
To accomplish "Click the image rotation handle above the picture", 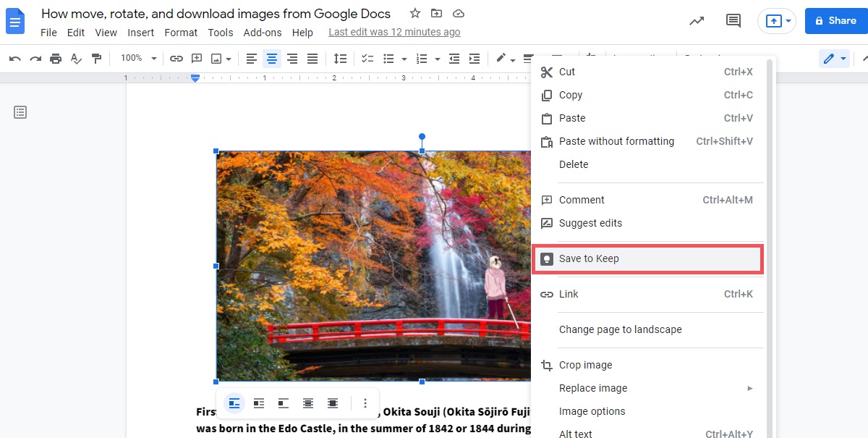I will pos(422,137).
